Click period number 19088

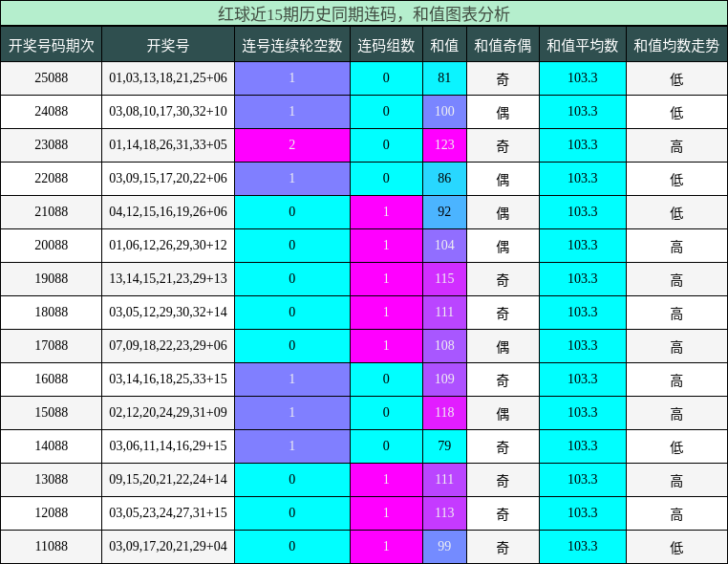(51, 279)
